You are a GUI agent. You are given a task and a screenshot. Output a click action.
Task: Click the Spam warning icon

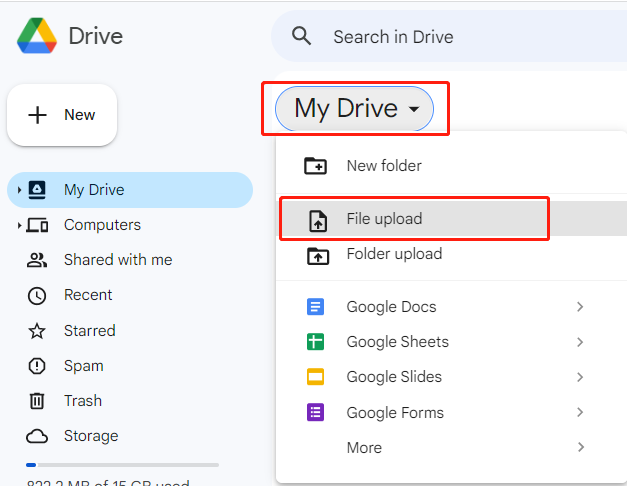(37, 366)
